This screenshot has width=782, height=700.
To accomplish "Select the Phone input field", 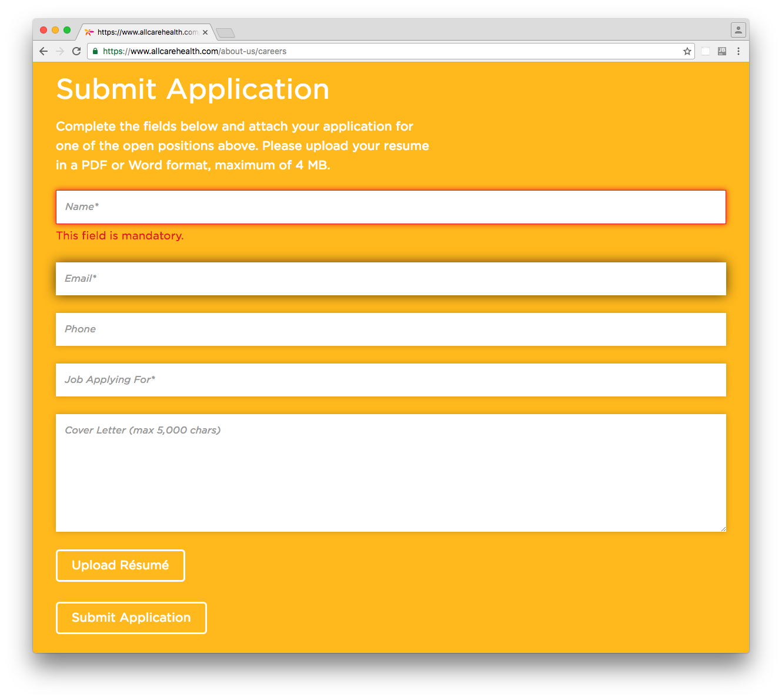I will (390, 329).
